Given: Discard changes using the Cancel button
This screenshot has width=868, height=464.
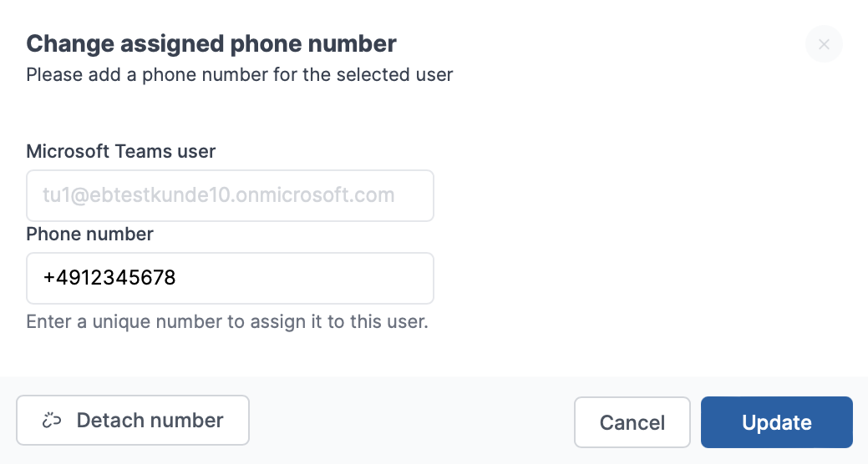Looking at the screenshot, I should tap(632, 422).
